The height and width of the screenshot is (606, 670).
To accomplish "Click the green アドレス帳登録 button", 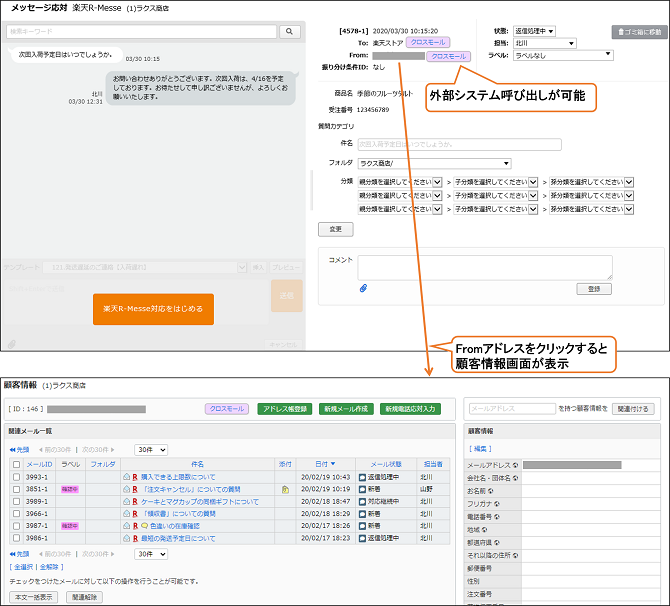I will click(x=285, y=409).
